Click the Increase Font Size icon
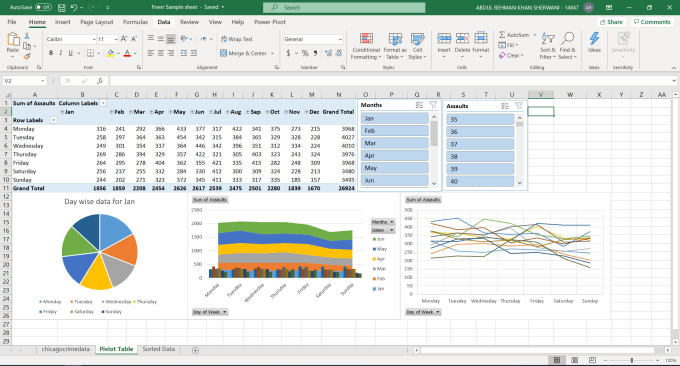680x366 pixels. pyautogui.click(x=124, y=39)
